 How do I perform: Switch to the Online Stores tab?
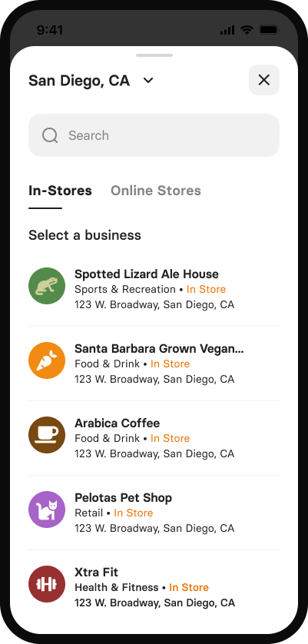(156, 191)
